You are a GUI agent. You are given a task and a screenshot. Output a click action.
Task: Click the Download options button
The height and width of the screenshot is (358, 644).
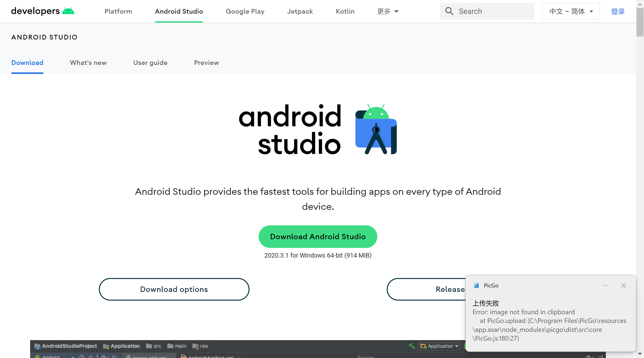point(174,289)
